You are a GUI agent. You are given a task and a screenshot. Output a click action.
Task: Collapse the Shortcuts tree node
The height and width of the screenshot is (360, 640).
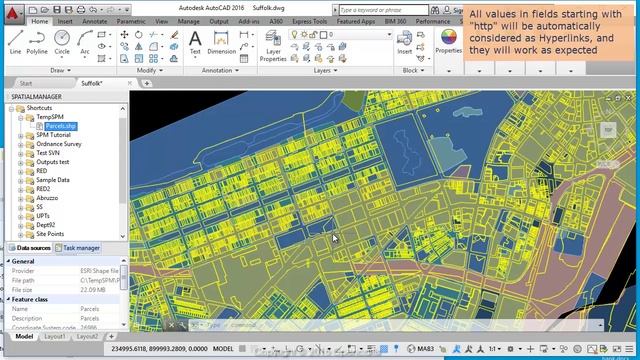[11, 108]
